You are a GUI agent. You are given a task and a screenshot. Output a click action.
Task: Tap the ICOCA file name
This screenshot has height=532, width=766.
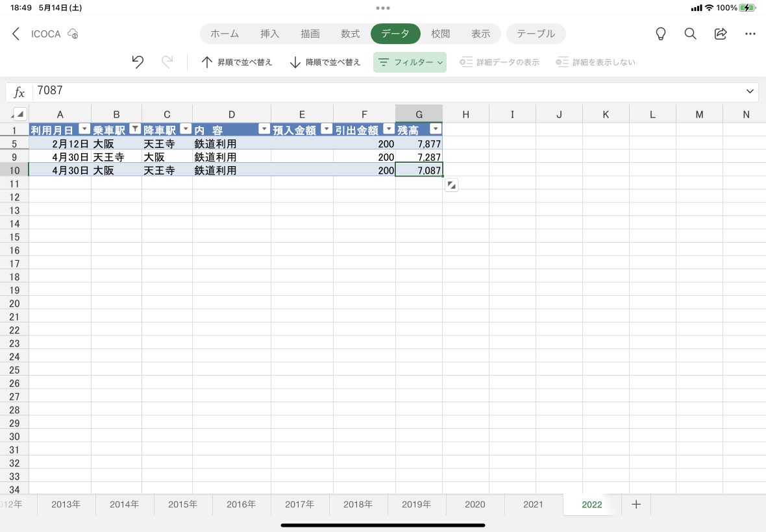pyautogui.click(x=46, y=34)
